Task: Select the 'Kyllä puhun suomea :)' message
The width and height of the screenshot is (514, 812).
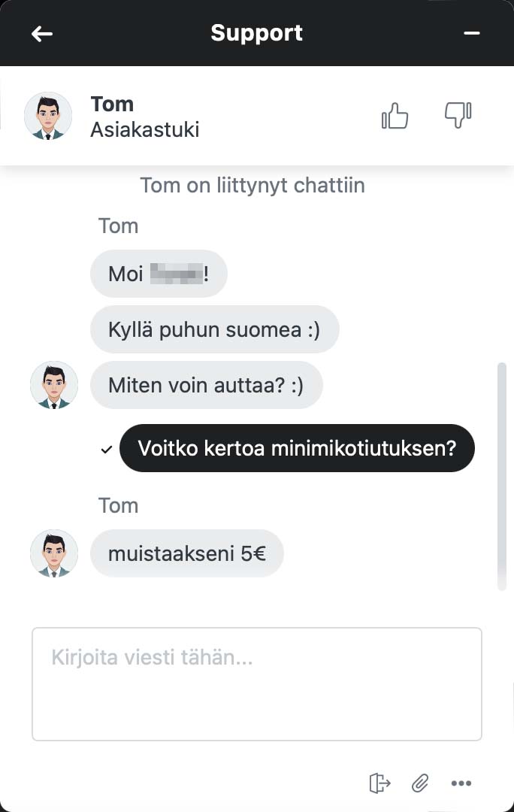Action: (214, 329)
